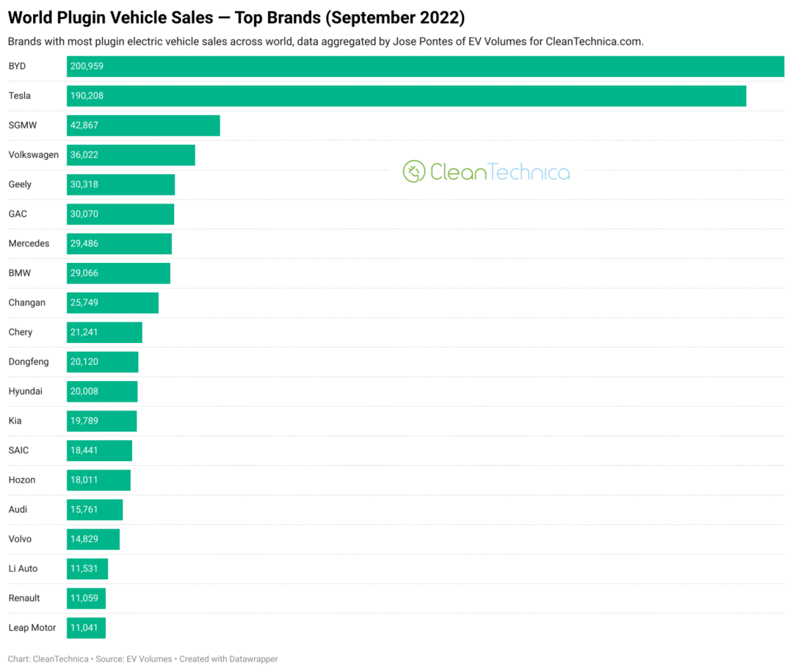Click the Li Auto brand label
This screenshot has width=793, height=672.
click(23, 568)
